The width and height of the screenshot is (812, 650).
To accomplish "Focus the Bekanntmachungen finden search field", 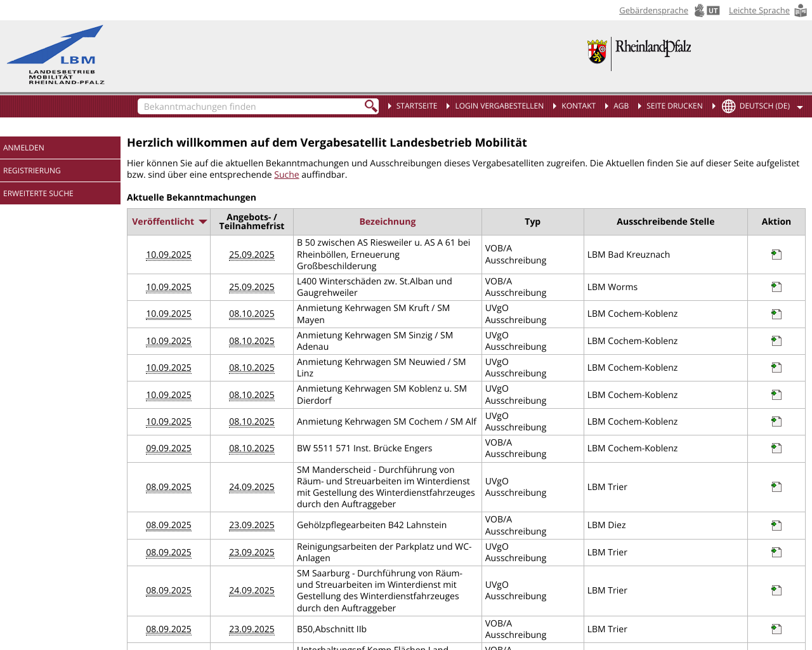I will pos(252,106).
